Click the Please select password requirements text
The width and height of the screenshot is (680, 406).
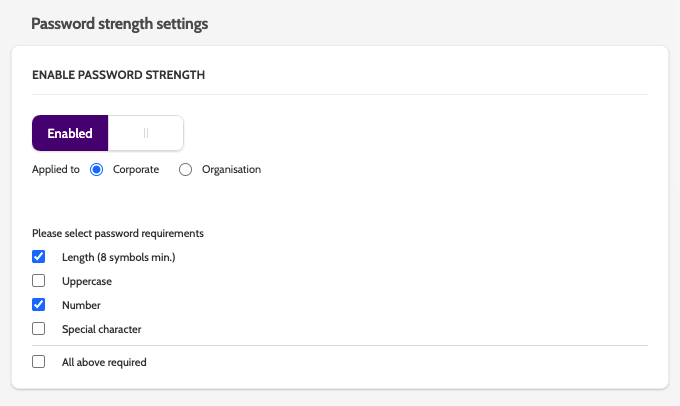click(x=118, y=233)
